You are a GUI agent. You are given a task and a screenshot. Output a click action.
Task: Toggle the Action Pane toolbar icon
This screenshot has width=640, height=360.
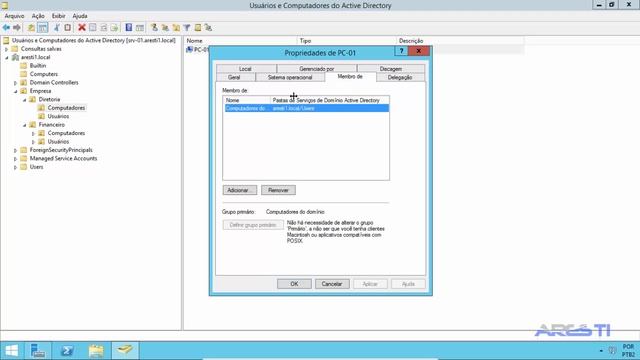[140, 28]
